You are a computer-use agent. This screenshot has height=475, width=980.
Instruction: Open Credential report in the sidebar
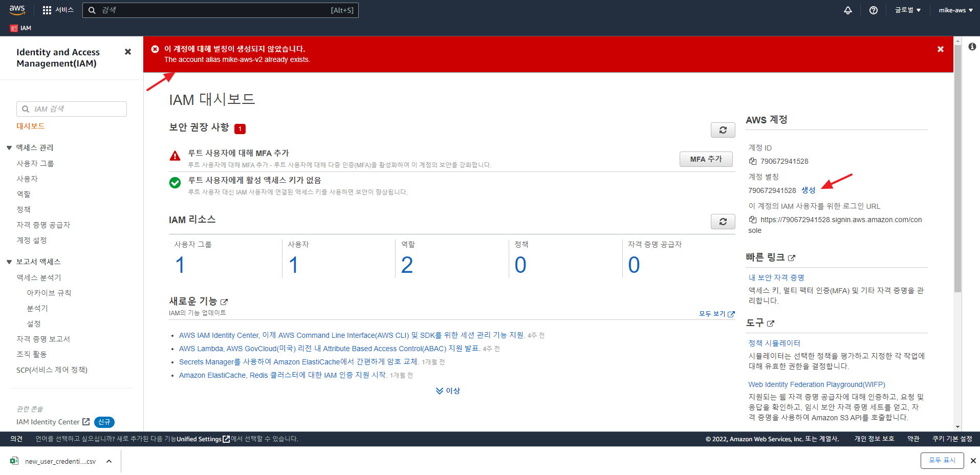(x=43, y=339)
